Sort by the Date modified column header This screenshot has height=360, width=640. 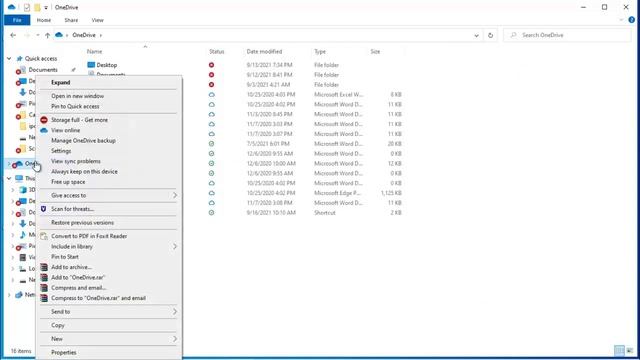[x=264, y=51]
